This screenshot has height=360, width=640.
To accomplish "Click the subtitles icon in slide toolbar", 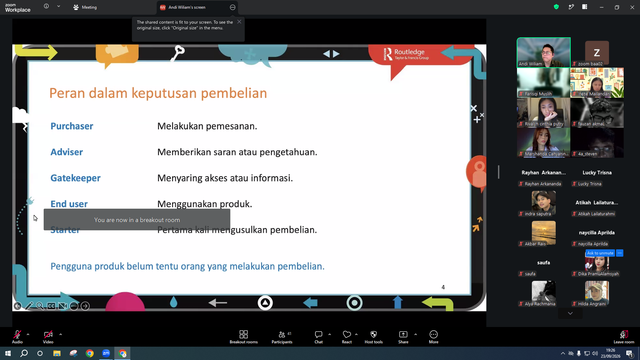I will (x=51, y=306).
